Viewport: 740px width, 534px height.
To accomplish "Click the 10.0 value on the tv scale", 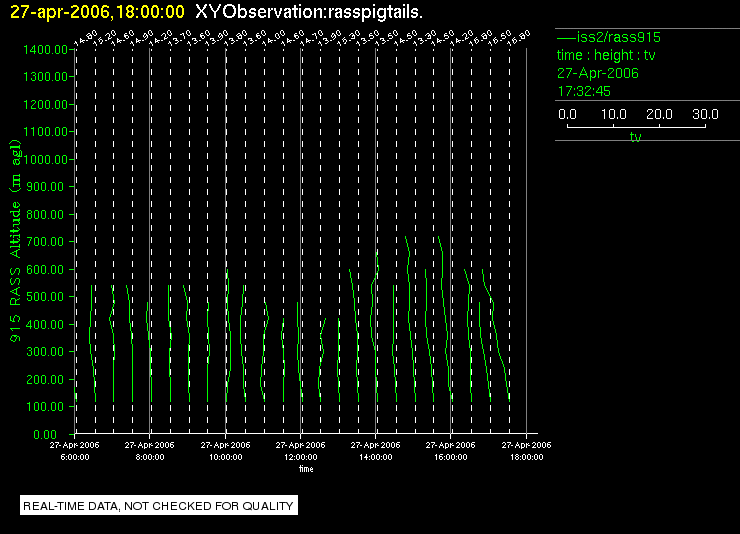I will (614, 114).
